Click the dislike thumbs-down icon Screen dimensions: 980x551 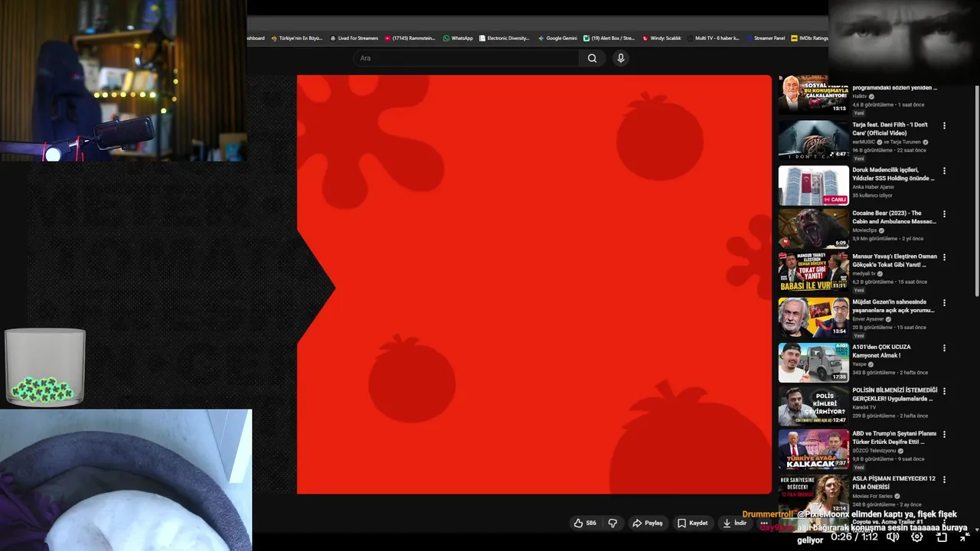pyautogui.click(x=612, y=523)
